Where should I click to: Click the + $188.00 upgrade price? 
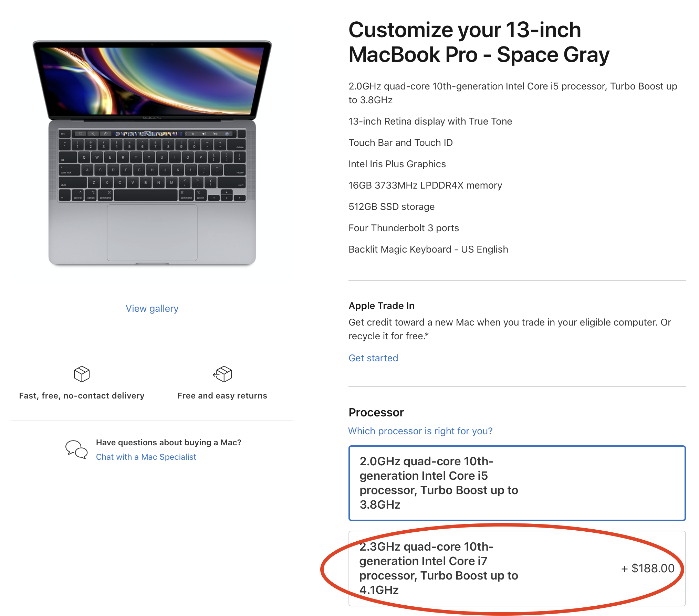[647, 568]
